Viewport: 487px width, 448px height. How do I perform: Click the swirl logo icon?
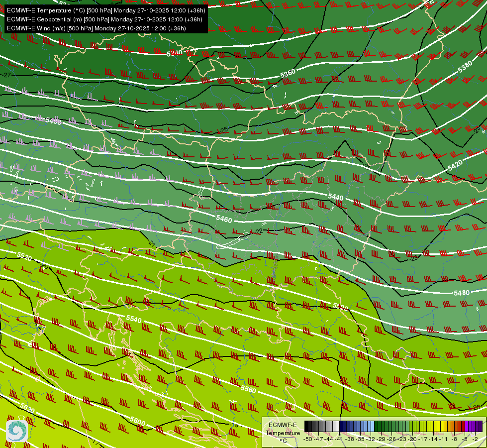point(17,431)
